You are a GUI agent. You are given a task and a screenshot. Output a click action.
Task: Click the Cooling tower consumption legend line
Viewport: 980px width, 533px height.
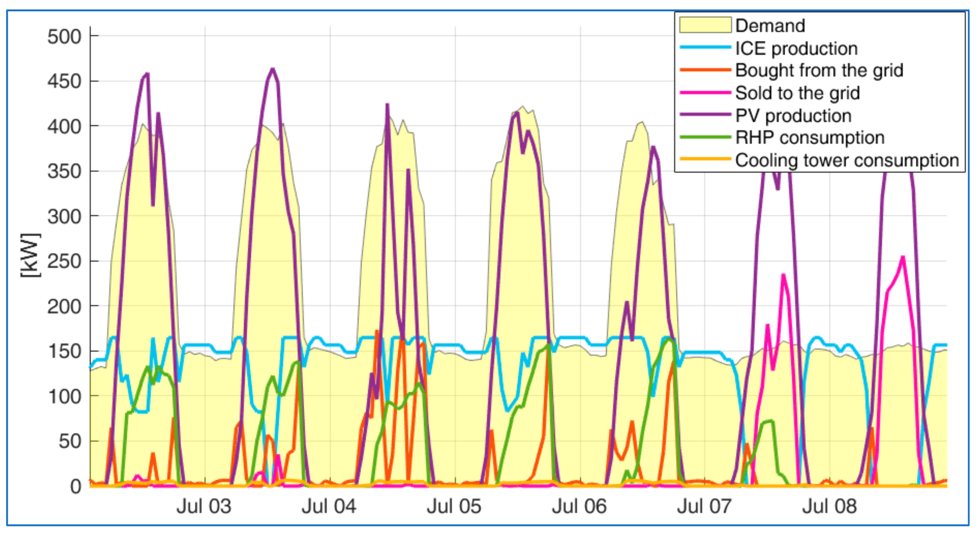705,159
